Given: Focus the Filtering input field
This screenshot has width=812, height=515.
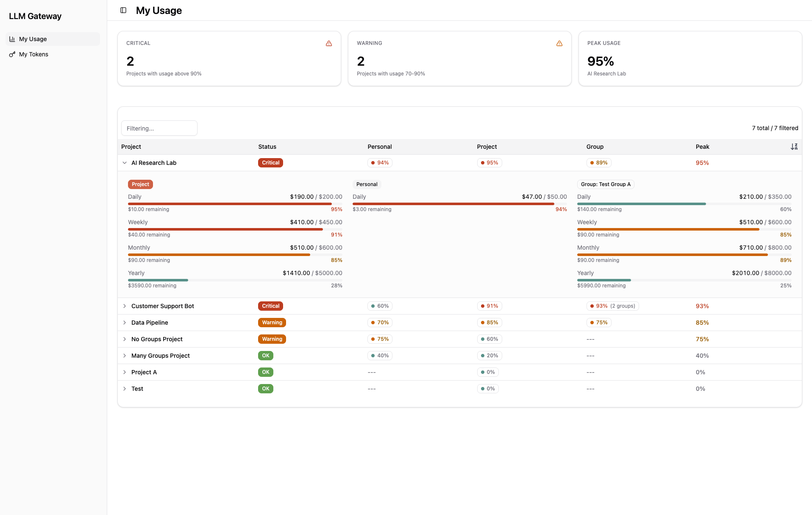Looking at the screenshot, I should click(x=159, y=128).
